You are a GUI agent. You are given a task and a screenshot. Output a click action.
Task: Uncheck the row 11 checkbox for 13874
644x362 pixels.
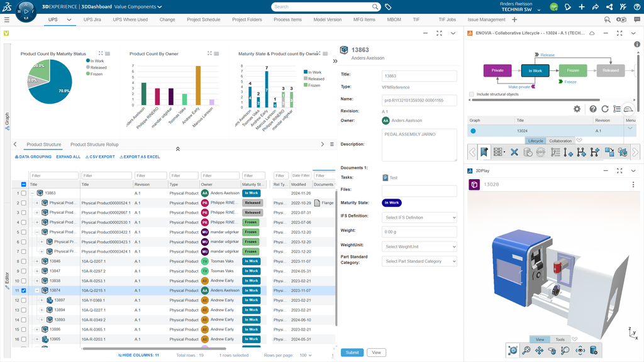24,290
